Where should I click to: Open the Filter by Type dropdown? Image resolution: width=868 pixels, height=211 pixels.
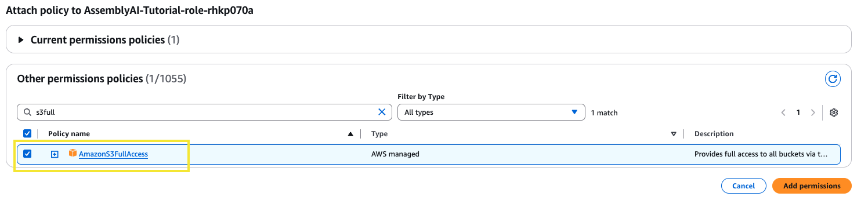491,112
